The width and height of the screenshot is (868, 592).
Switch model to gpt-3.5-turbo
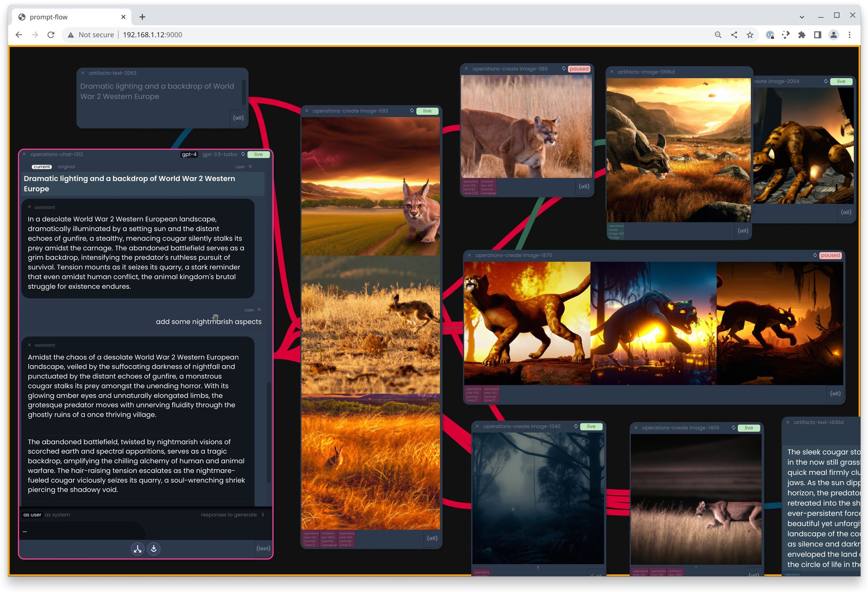point(220,154)
